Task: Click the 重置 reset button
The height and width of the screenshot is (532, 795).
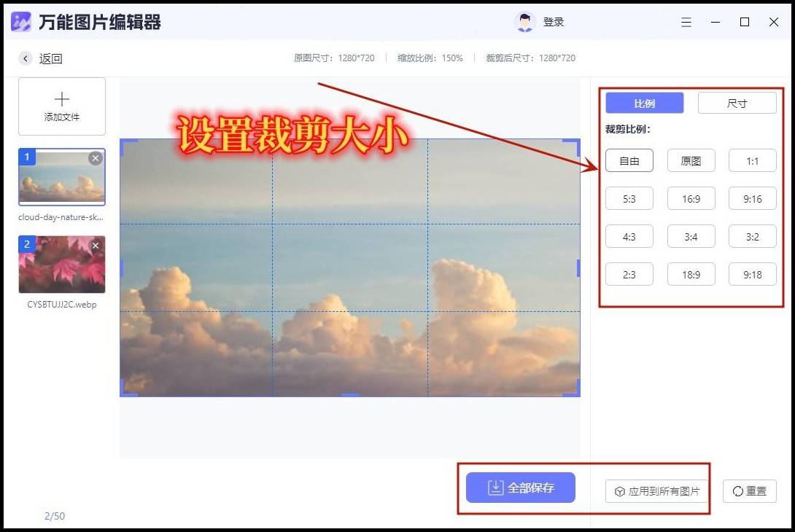Action: coord(749,491)
